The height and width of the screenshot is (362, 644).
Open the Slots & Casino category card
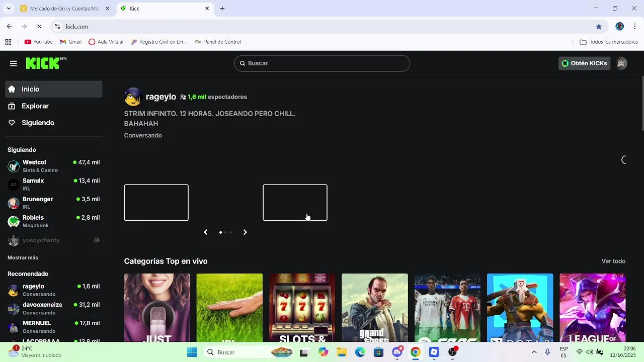302,308
